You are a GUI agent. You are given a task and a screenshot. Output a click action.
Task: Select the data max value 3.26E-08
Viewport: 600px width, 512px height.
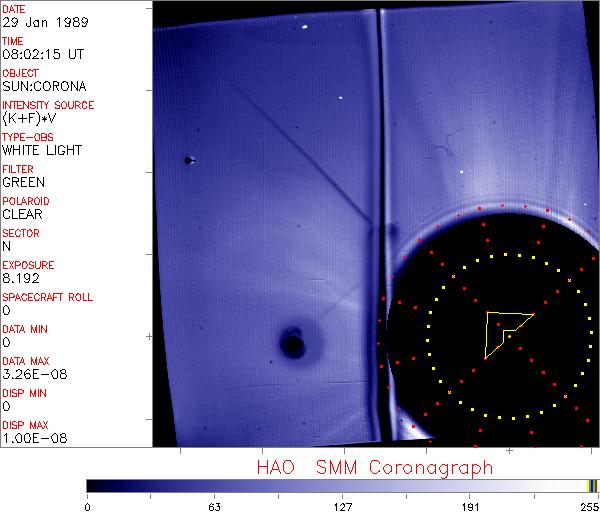click(x=35, y=374)
